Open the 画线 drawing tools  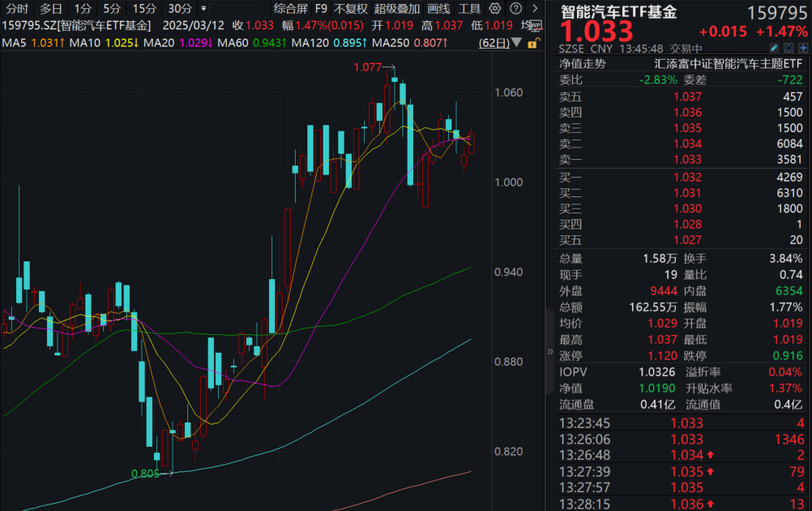click(438, 9)
